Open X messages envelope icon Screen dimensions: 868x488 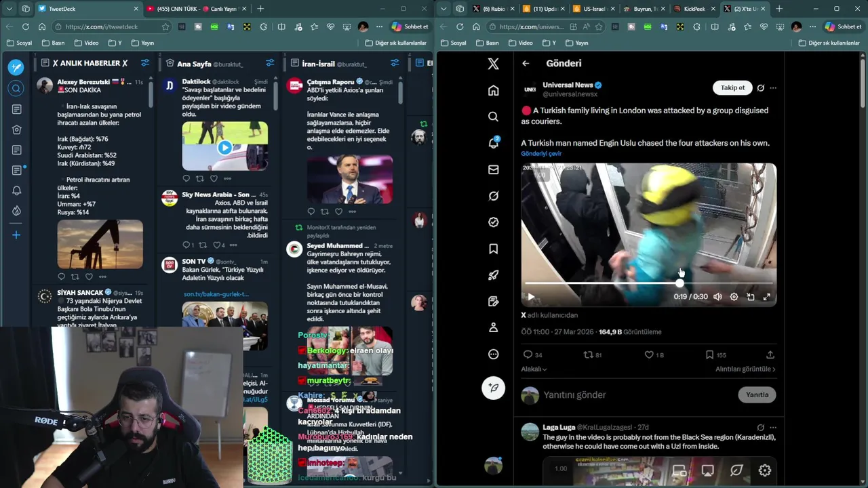click(x=493, y=169)
